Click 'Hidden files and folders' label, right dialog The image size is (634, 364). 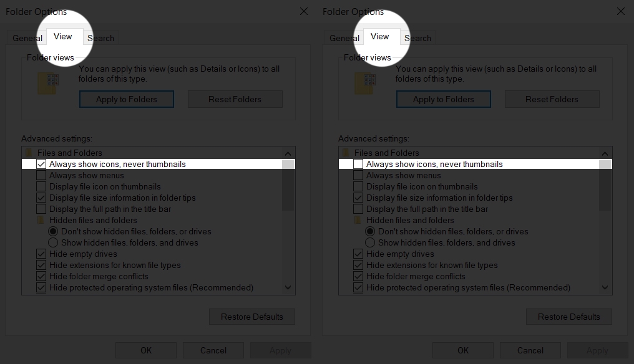(410, 220)
